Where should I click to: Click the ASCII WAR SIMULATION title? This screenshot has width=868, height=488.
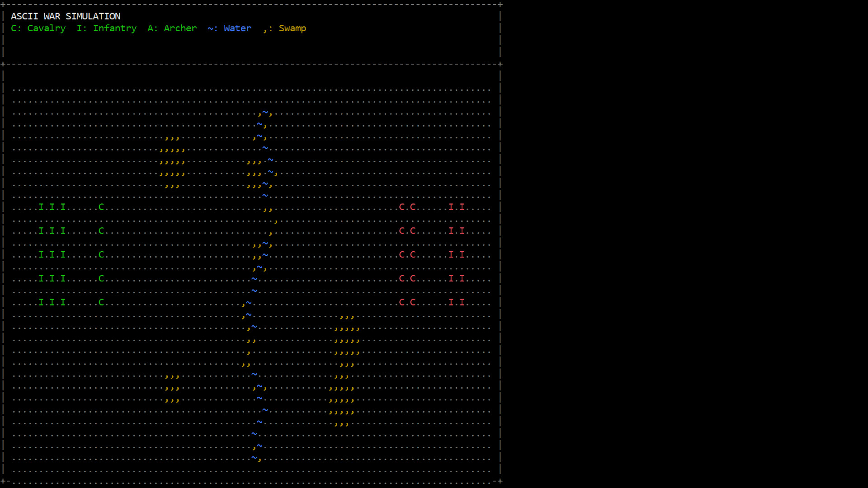(66, 16)
